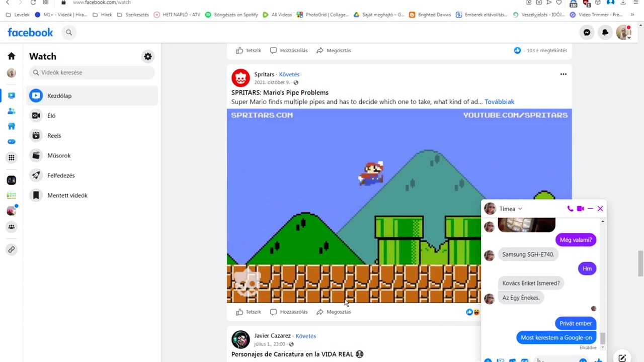Click the 'Samsung SGH-E740.' chat message
Screen dimensions: 644x362
point(528,254)
